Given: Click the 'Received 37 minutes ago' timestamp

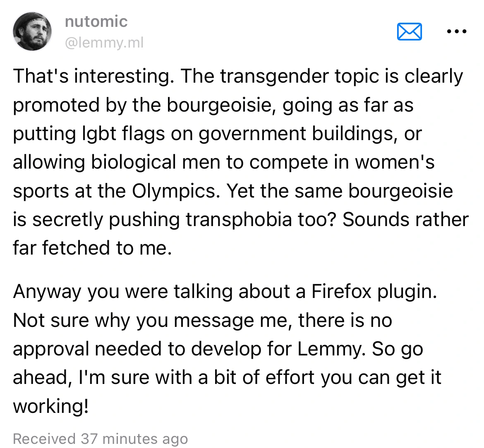Looking at the screenshot, I should pyautogui.click(x=101, y=438).
